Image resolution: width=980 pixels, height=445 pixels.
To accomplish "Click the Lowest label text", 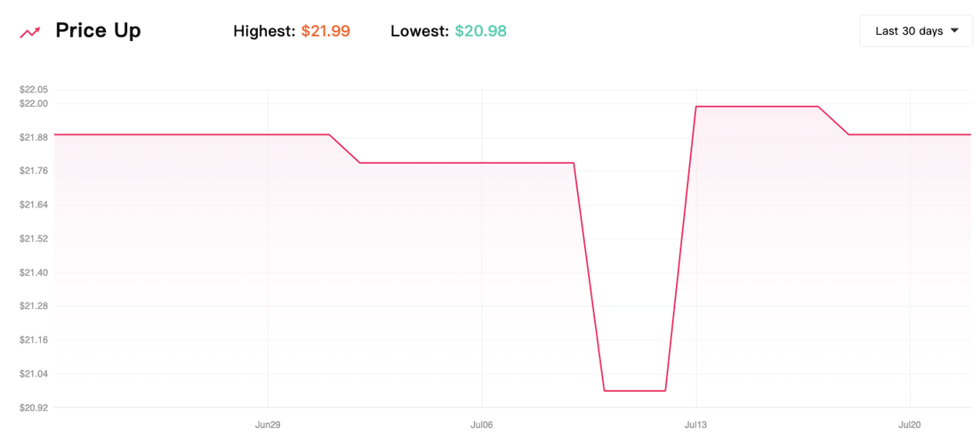I will [x=420, y=31].
